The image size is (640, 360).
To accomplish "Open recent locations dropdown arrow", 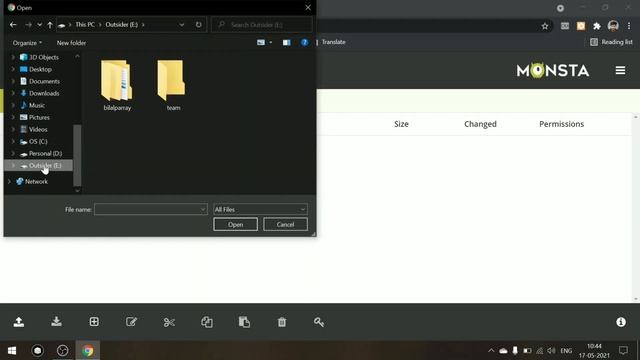I will pos(40,25).
